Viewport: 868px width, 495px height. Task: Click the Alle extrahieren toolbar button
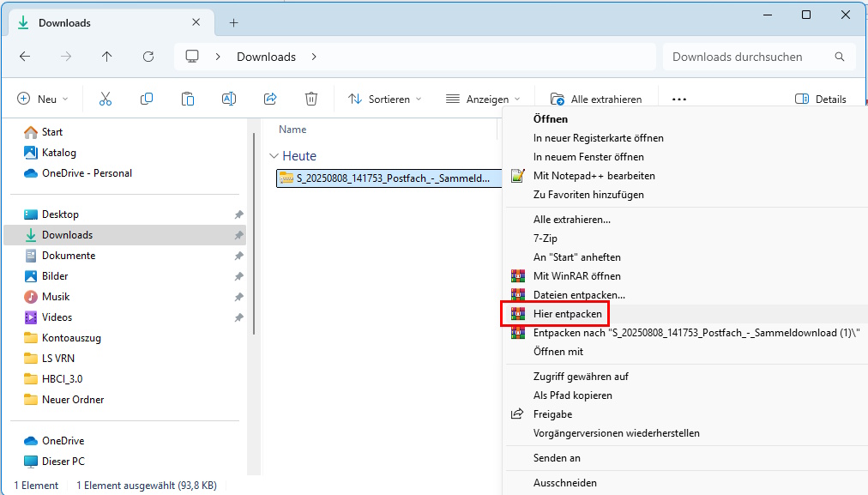pyautogui.click(x=596, y=99)
